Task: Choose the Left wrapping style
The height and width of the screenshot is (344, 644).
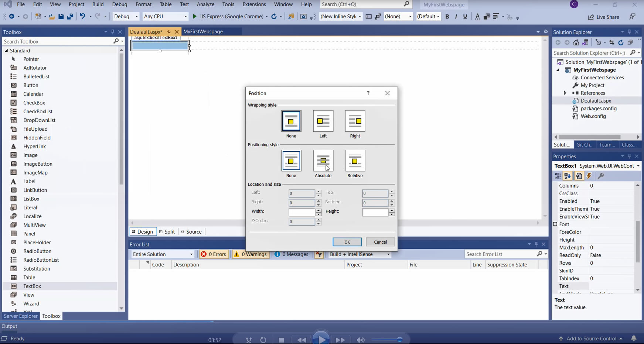Action: pos(323,121)
